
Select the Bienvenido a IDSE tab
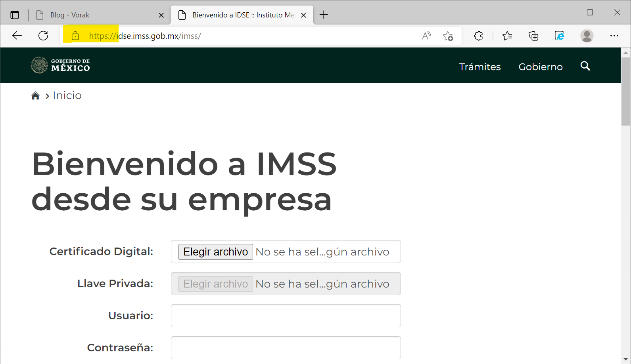click(x=242, y=15)
